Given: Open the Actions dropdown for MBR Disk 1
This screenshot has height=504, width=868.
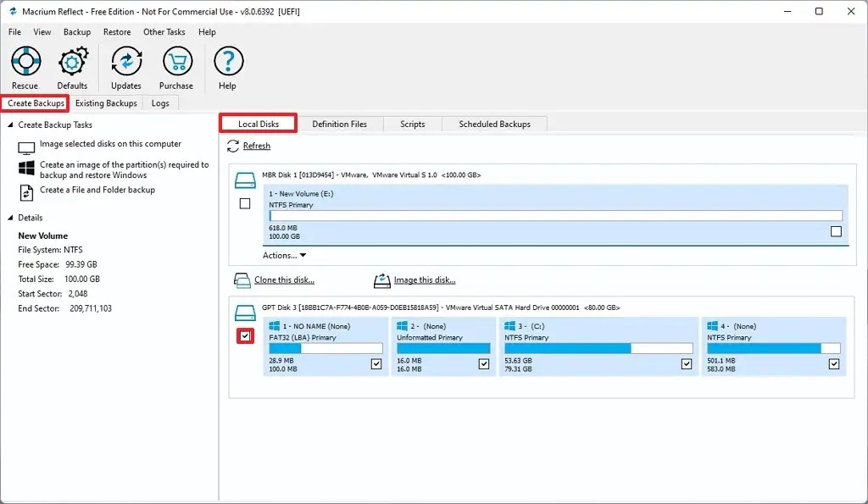Looking at the screenshot, I should (284, 255).
